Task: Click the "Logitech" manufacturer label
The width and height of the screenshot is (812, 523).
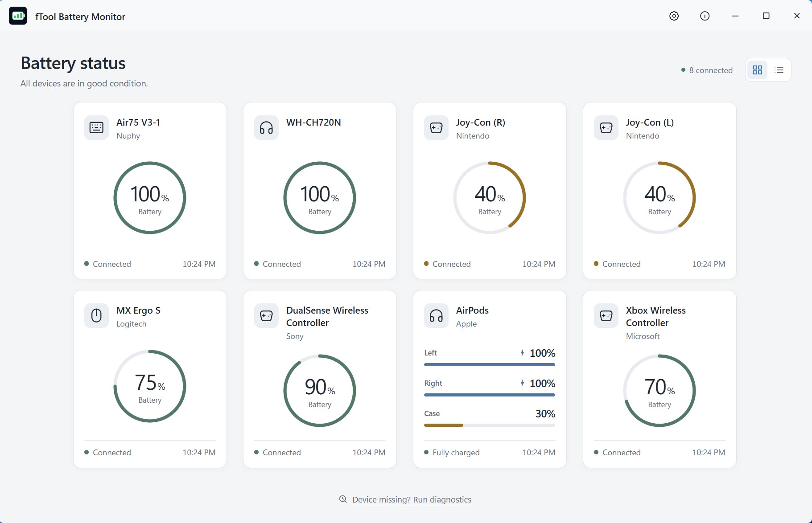Action: pyautogui.click(x=131, y=324)
